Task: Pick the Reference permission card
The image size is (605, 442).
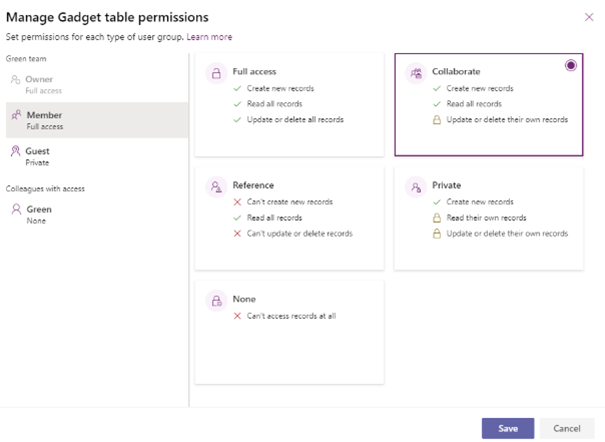Action: click(x=289, y=219)
